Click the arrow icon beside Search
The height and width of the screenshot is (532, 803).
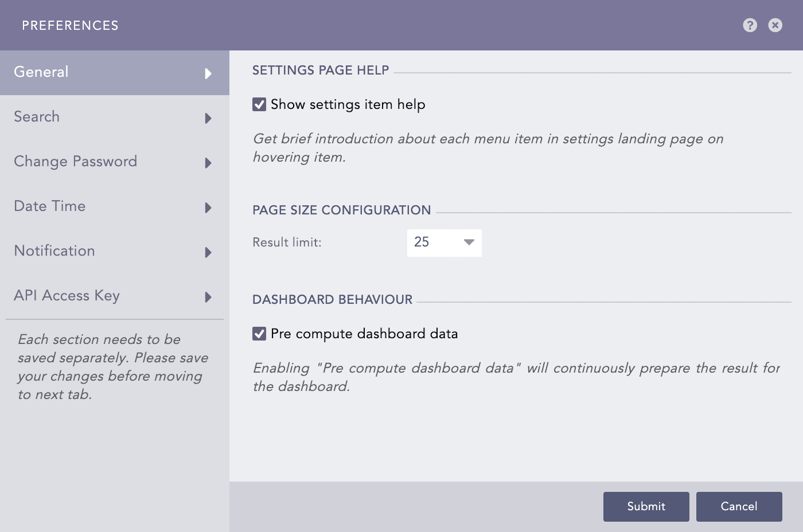(208, 118)
